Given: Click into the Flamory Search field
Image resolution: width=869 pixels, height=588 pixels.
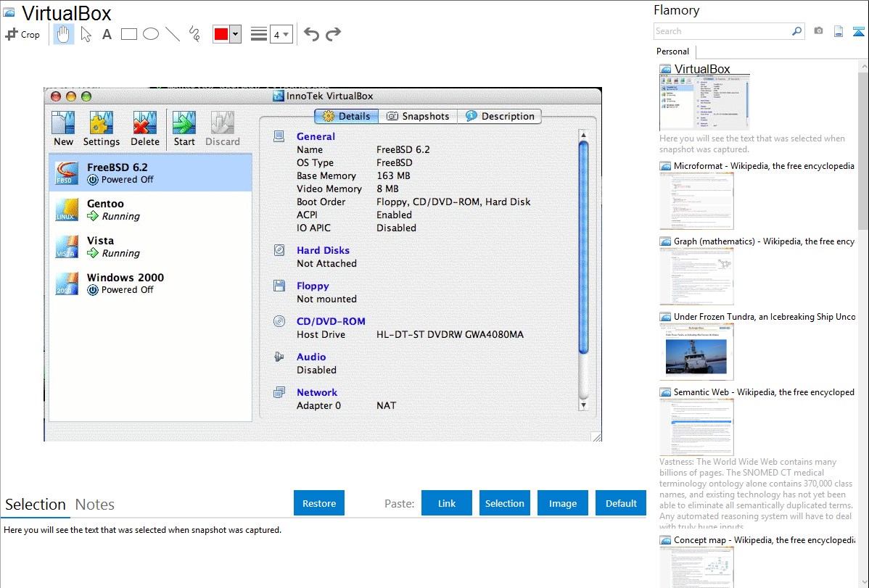Looking at the screenshot, I should [722, 31].
